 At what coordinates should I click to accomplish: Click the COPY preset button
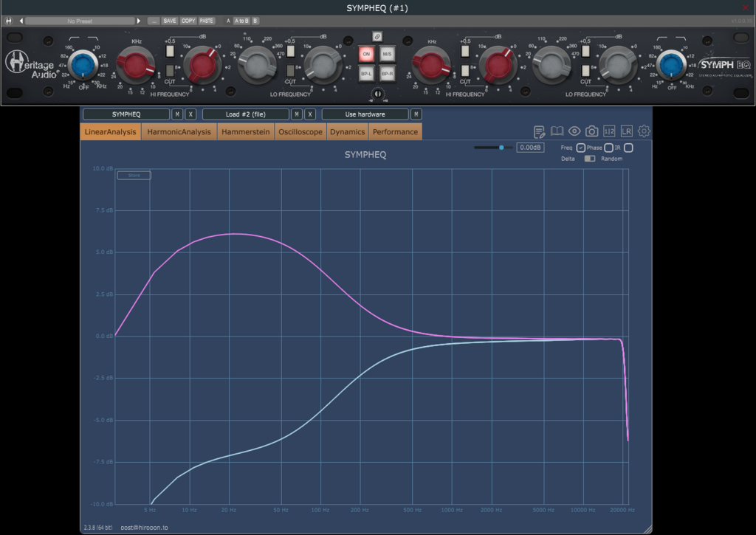pos(188,21)
